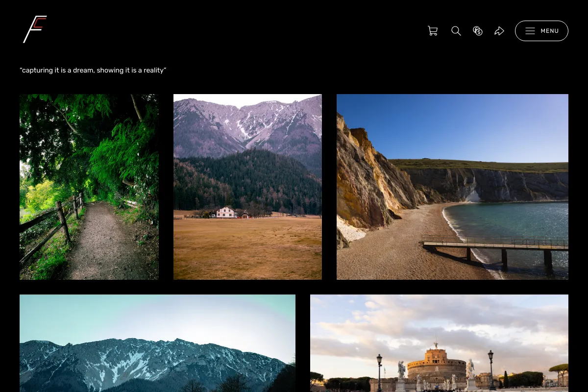The image size is (588, 392).
Task: Open the currency selector coins icon
Action: 478,31
